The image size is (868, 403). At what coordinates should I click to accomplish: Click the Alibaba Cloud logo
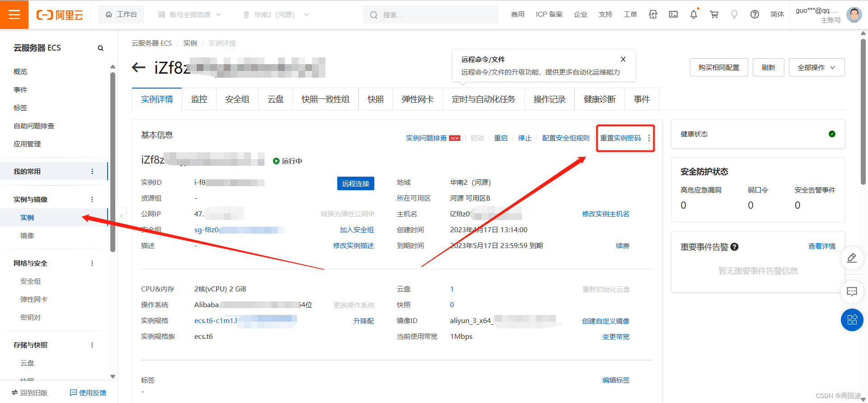(x=60, y=15)
